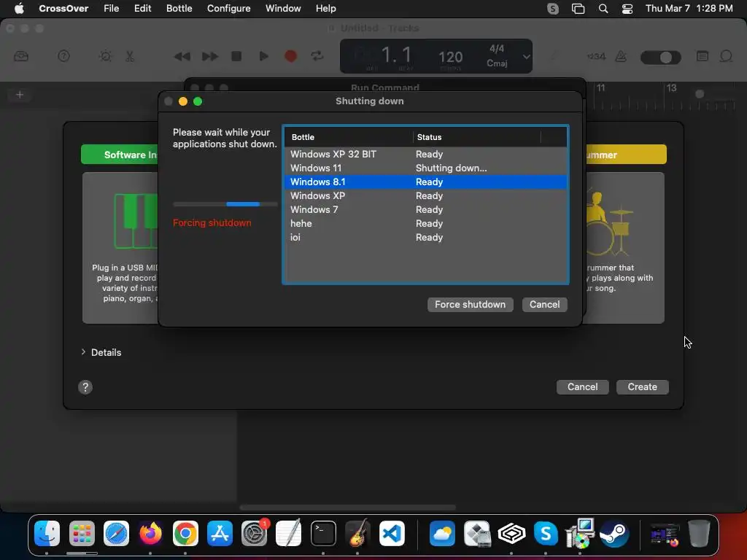
Task: Click Cancel in GarageBand track dialog
Action: click(x=582, y=386)
